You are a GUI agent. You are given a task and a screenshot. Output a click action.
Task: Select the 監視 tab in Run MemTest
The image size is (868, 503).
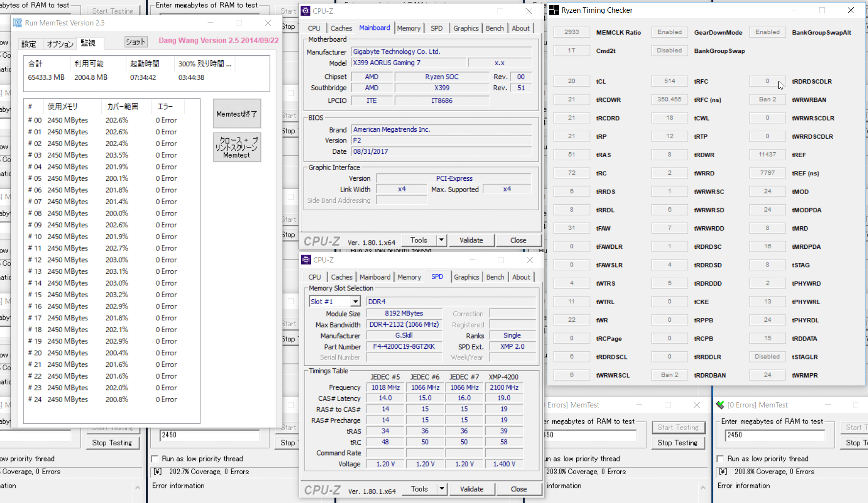coord(89,43)
